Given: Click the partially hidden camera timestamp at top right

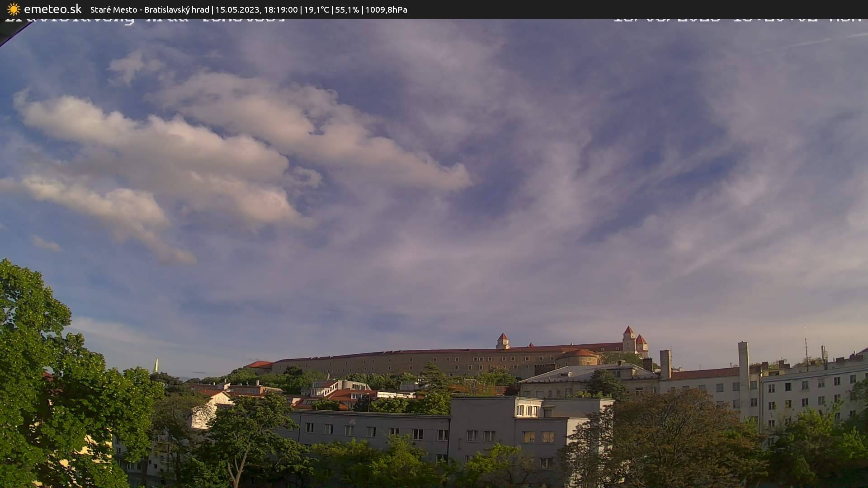Looking at the screenshot, I should coord(737,19).
